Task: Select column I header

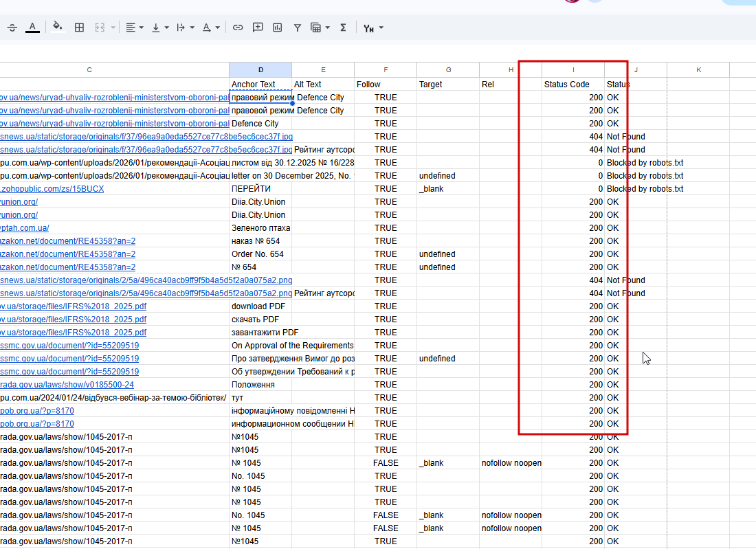Action: coord(573,70)
